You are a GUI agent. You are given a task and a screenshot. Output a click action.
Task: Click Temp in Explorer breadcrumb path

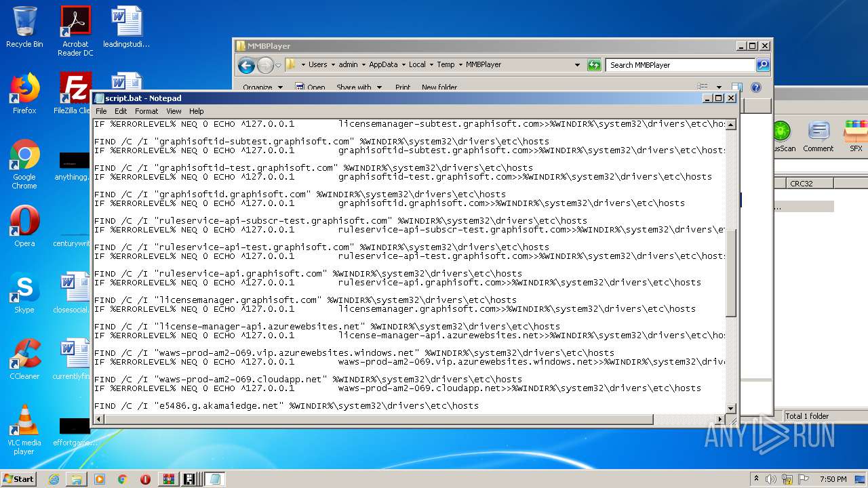446,65
